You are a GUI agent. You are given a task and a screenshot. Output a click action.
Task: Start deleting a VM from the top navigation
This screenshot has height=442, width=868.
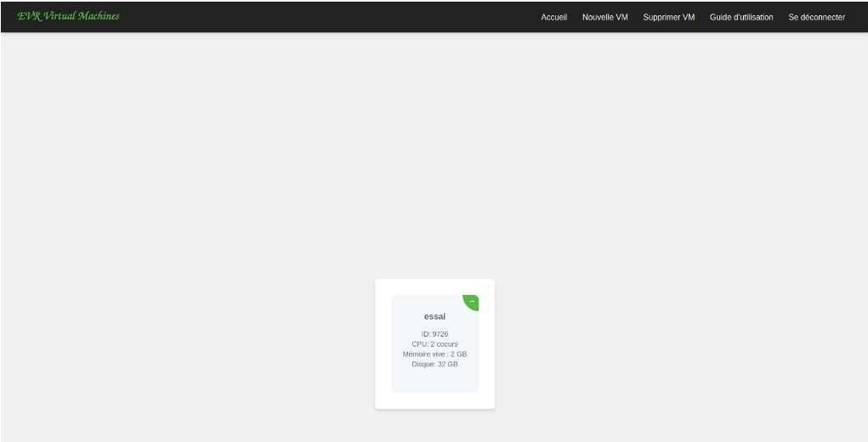coord(668,17)
